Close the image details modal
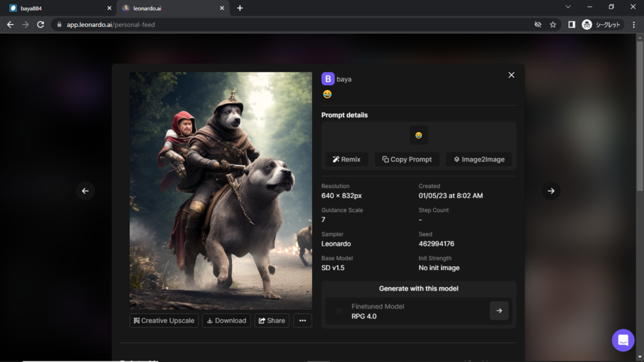The image size is (644, 362). click(x=511, y=75)
